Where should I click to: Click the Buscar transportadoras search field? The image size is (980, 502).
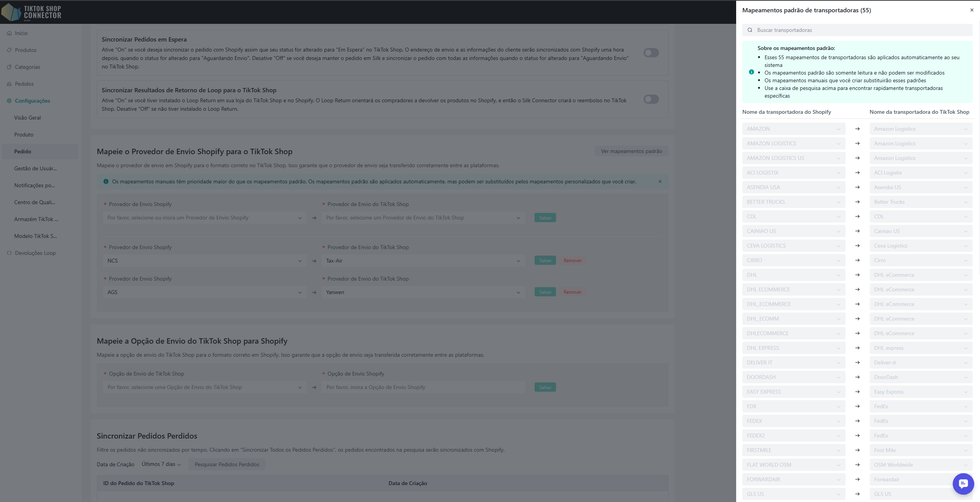tap(860, 30)
